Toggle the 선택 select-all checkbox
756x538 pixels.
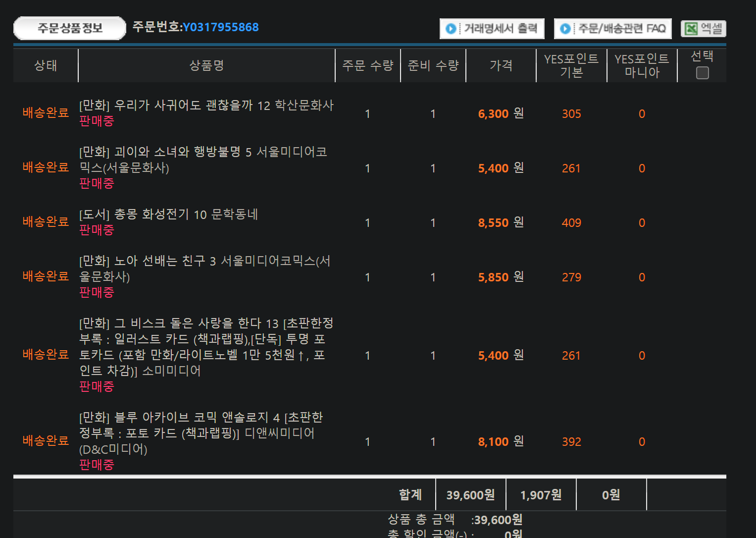(702, 73)
